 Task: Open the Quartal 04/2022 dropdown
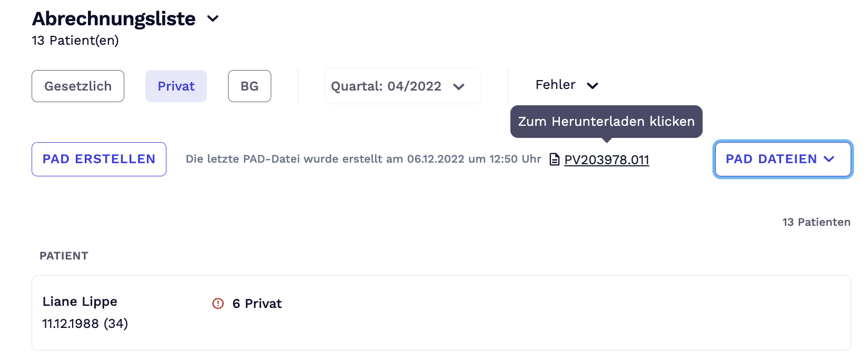[402, 86]
